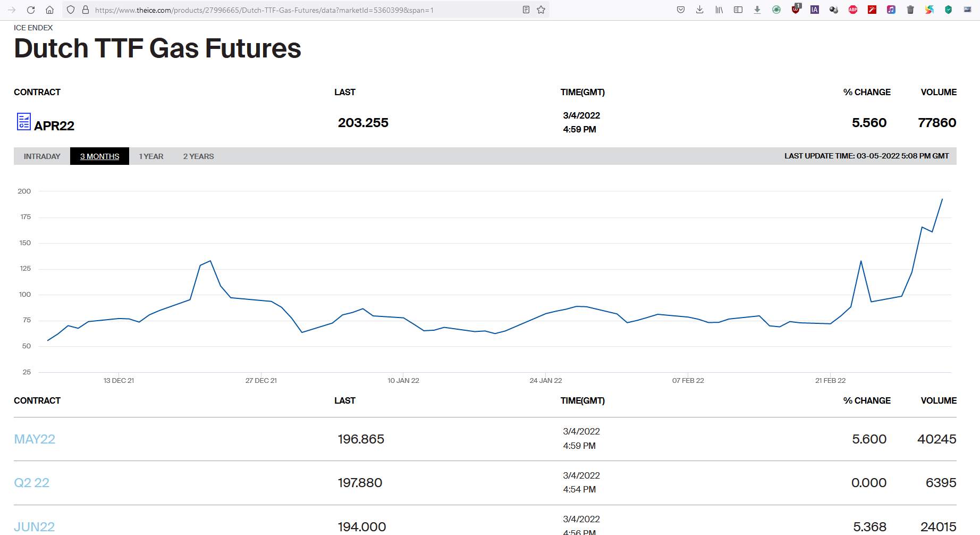The width and height of the screenshot is (980, 535).
Task: Toggle the browser sidebar icon
Action: coord(738,10)
